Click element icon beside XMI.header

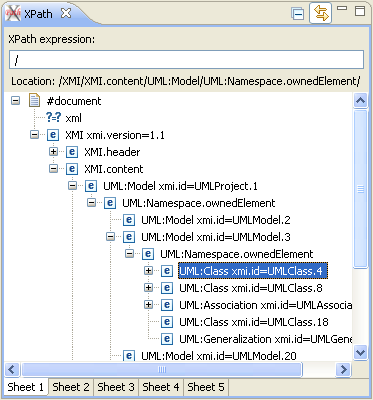[72, 152]
